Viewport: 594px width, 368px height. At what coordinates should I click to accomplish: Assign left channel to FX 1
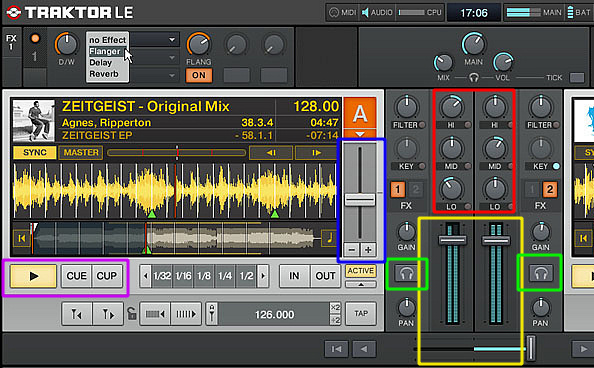(x=397, y=189)
